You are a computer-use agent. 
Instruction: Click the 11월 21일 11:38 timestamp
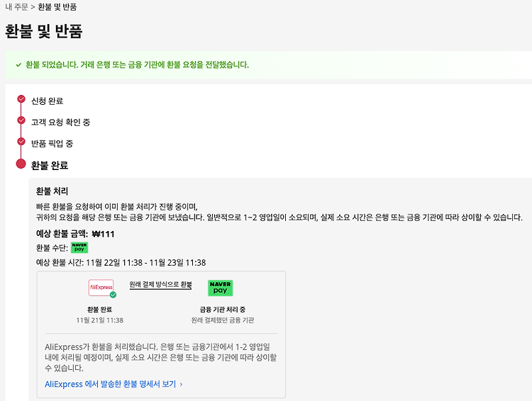click(100, 320)
